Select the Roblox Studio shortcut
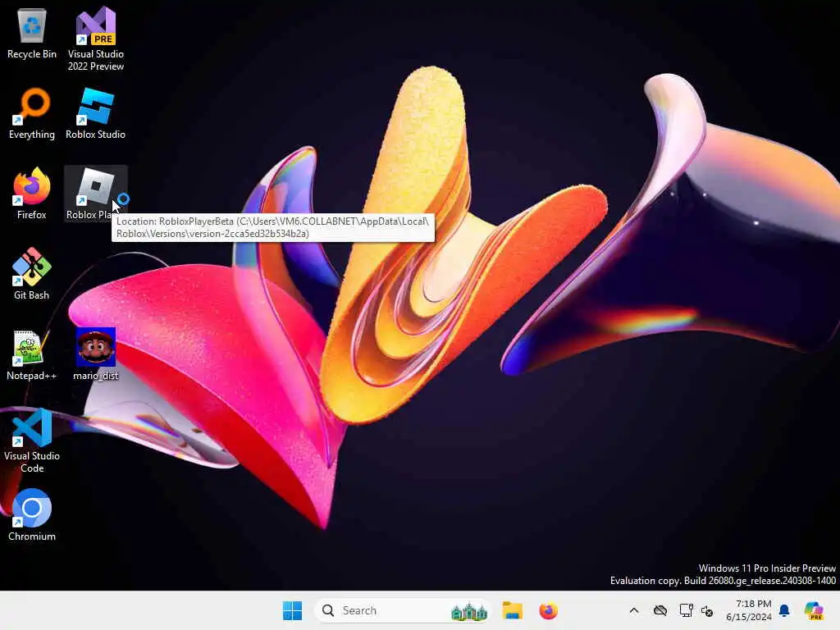Viewport: 840px width, 630px height. point(95,113)
